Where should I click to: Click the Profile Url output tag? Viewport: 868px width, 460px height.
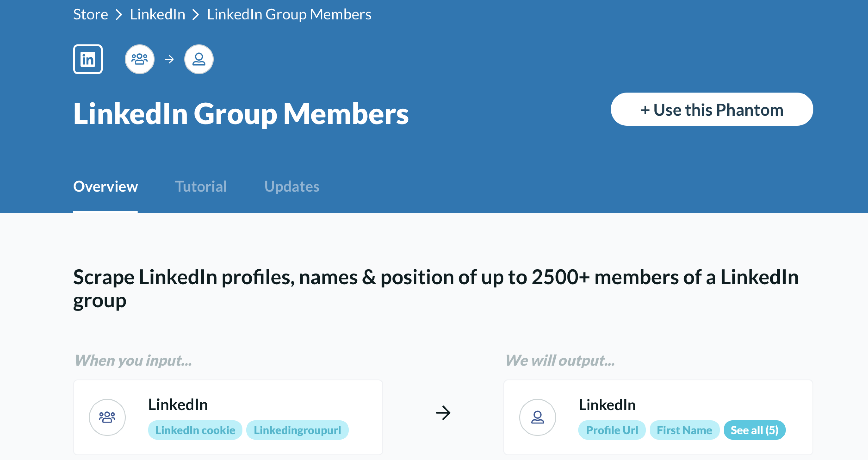point(612,430)
